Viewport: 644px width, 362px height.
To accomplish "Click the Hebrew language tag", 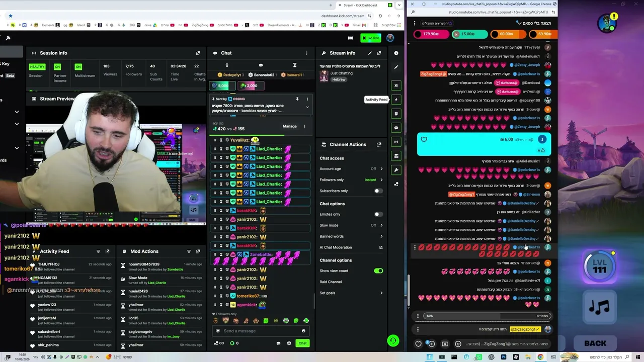I will pyautogui.click(x=339, y=79).
